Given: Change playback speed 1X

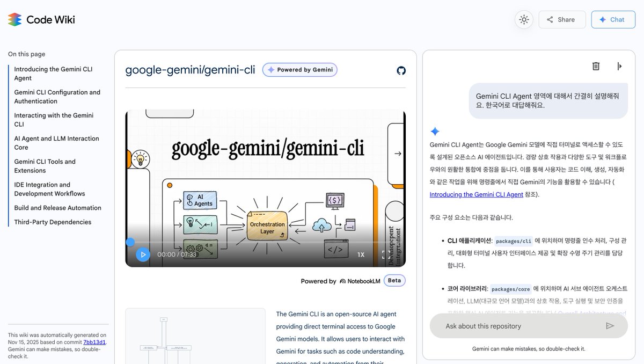Looking at the screenshot, I should (361, 254).
